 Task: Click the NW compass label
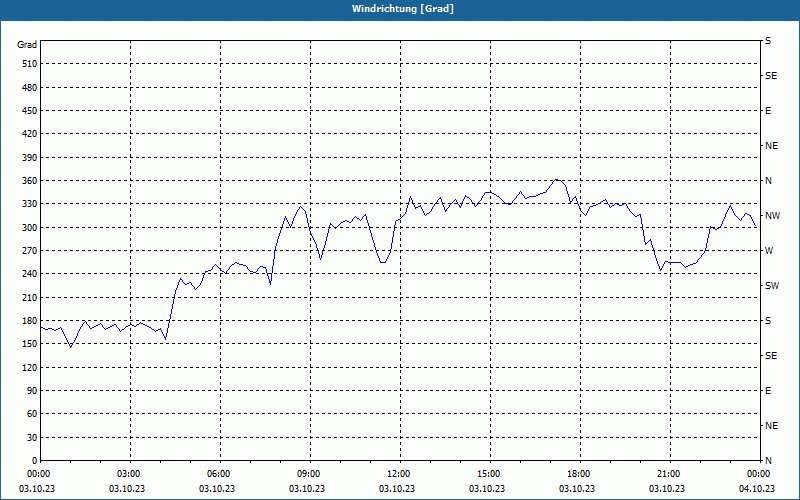[772, 216]
